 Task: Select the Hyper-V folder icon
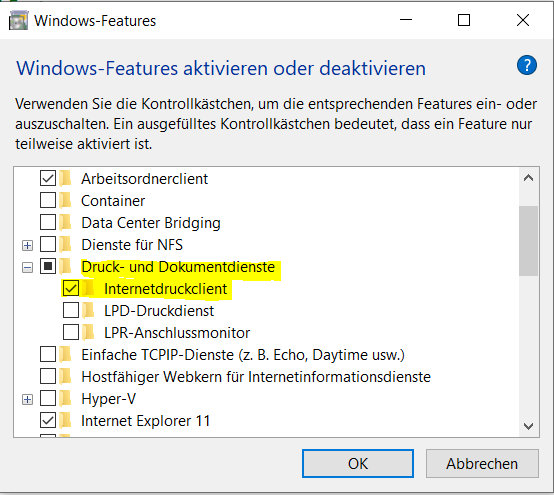[65, 399]
